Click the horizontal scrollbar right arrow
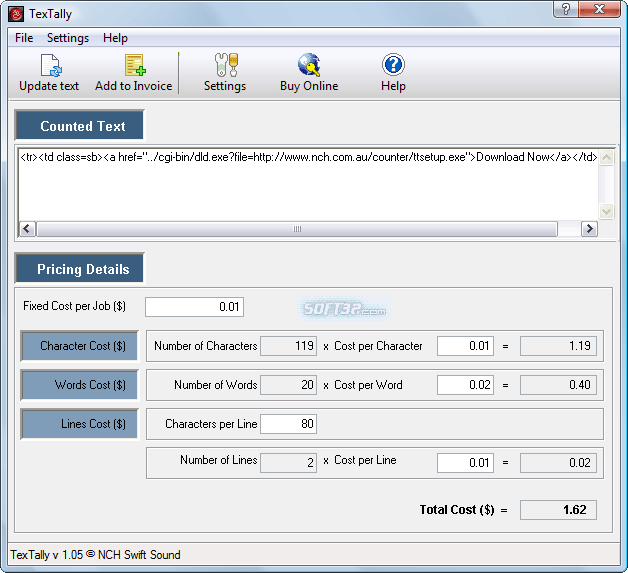The height and width of the screenshot is (573, 628). [x=589, y=229]
